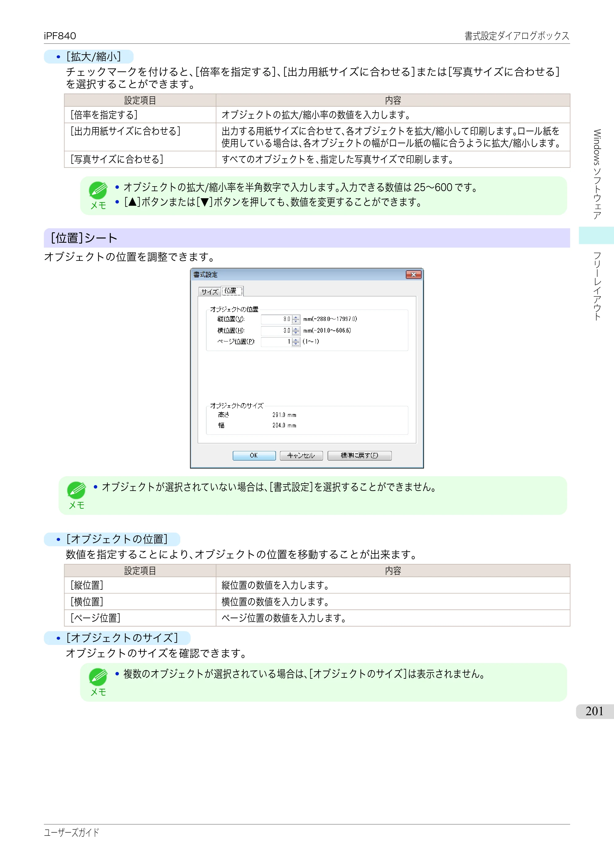614x868 pixels.
Task: Click the [写真サイズに合わせる] table cell
Action: pos(140,159)
